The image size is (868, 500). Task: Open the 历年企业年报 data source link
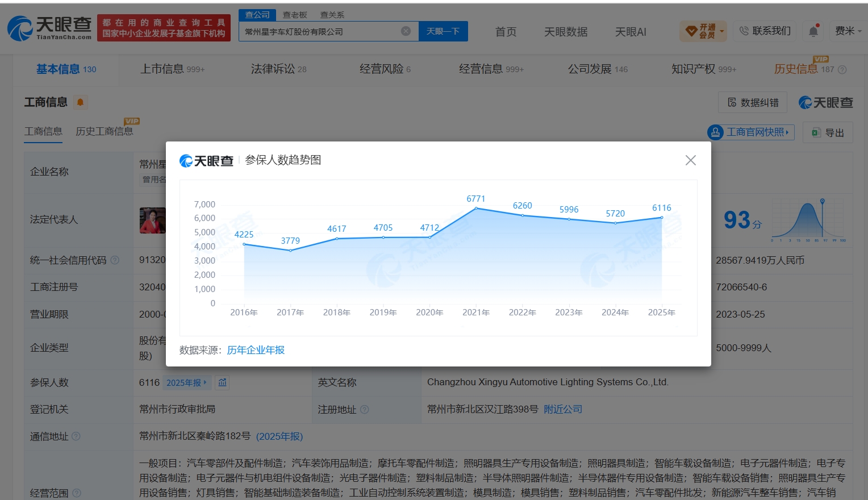coord(256,350)
